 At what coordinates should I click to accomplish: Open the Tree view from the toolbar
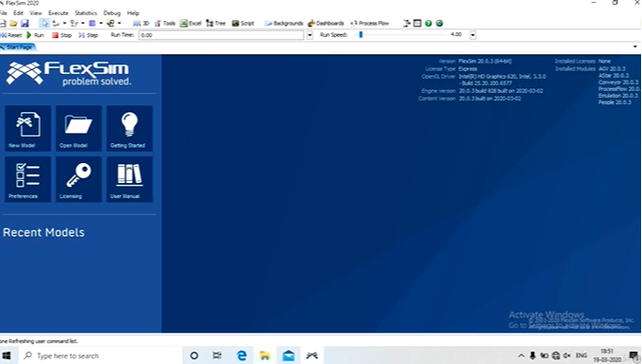[216, 24]
